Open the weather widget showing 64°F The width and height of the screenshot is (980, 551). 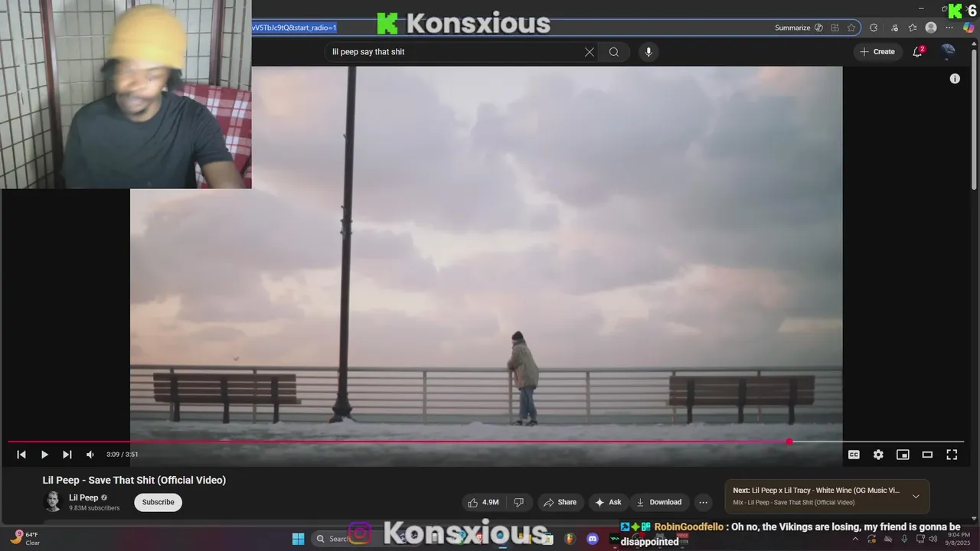tap(24, 539)
